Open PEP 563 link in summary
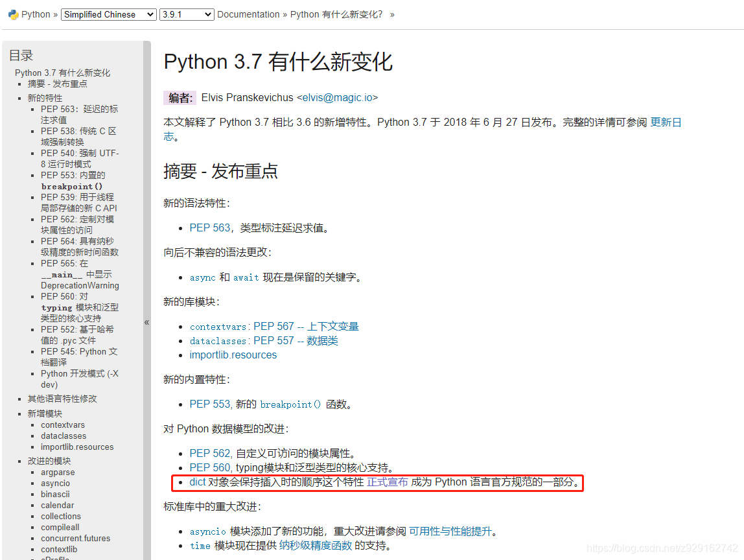Viewport: 744px width, 560px height. point(210,227)
